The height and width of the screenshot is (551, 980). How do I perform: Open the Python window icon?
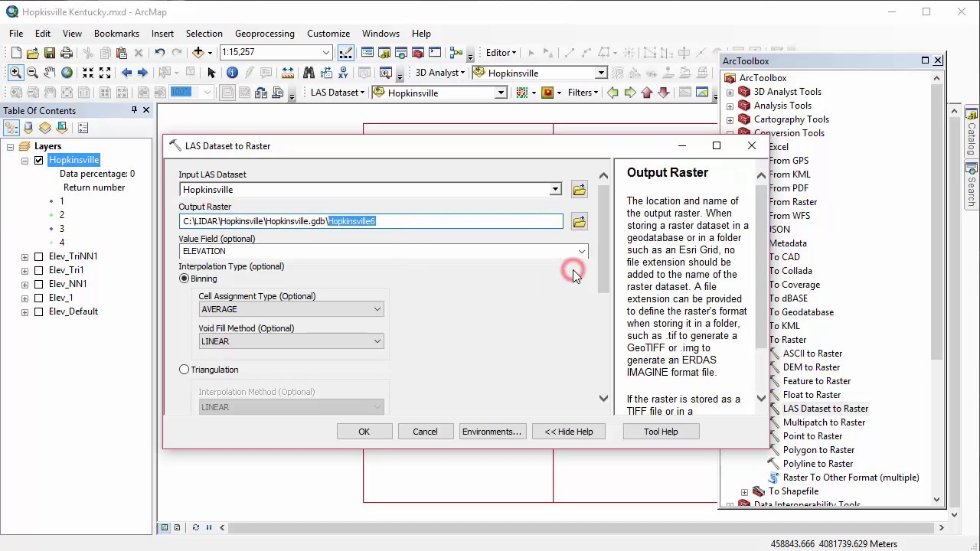tap(435, 53)
